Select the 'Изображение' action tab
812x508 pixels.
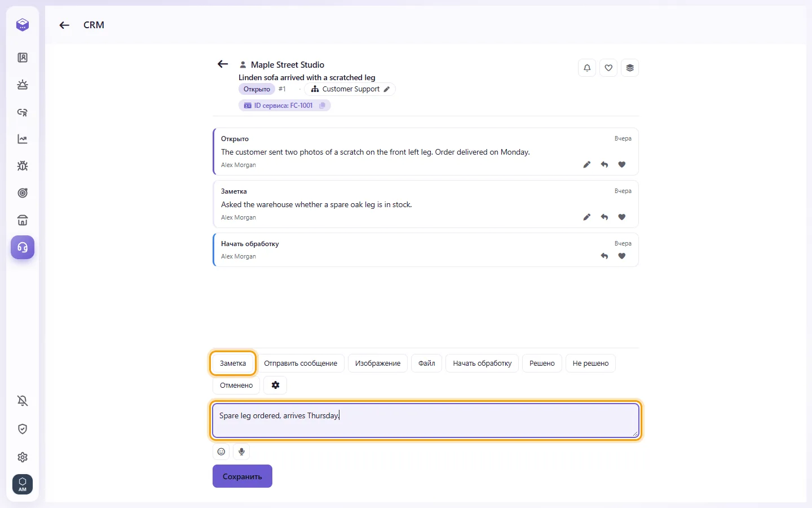378,364
